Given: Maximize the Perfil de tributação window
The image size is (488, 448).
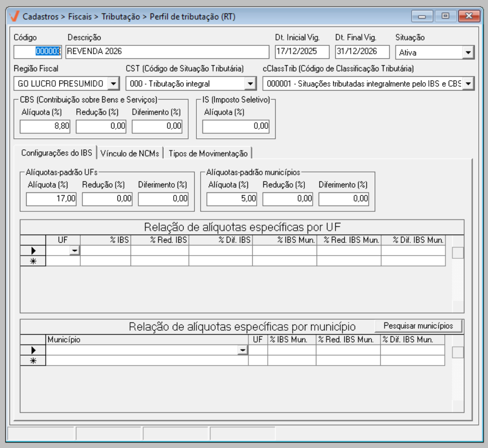Looking at the screenshot, I should click(x=445, y=16).
